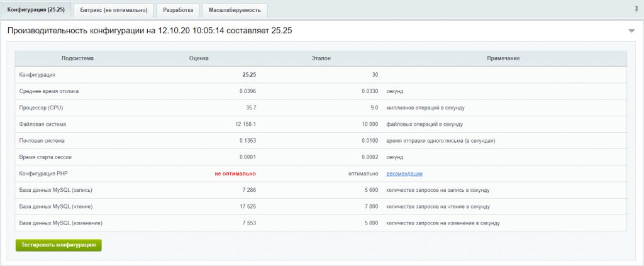Click количество запросов на изменение в секунду
The width and height of the screenshot is (644, 266).
[x=443, y=223]
